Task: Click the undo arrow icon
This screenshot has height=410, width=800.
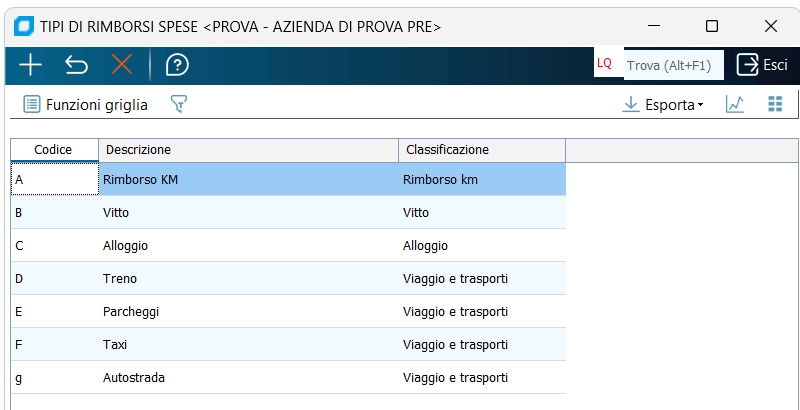Action: coord(77,65)
